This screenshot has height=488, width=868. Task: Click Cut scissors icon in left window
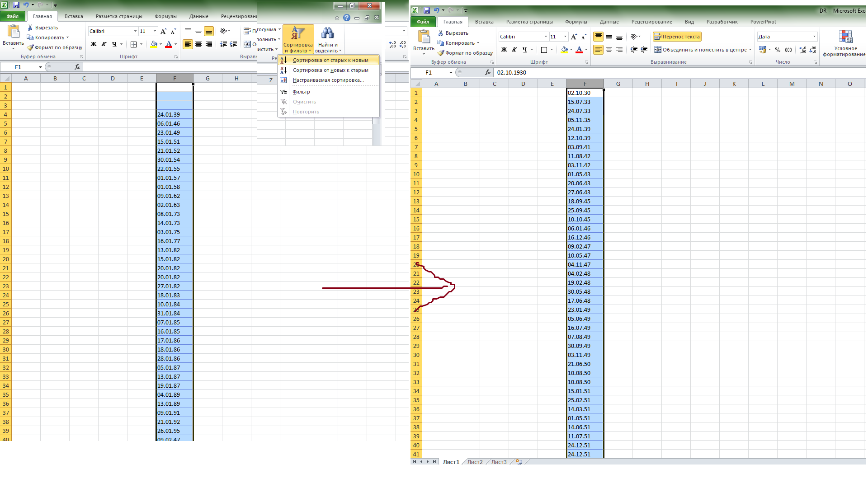point(30,28)
